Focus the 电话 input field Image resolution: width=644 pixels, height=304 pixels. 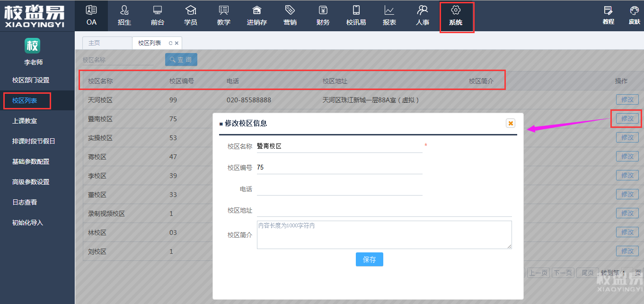[339, 189]
